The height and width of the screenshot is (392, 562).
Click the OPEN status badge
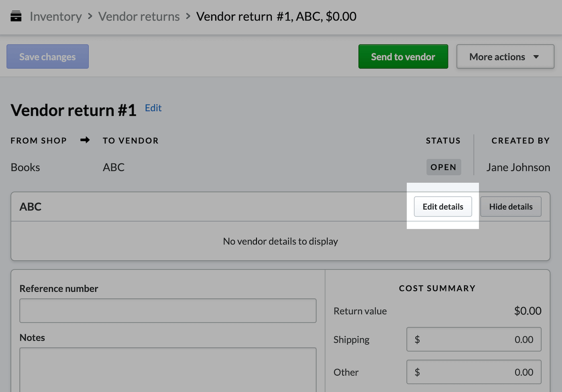pos(444,167)
